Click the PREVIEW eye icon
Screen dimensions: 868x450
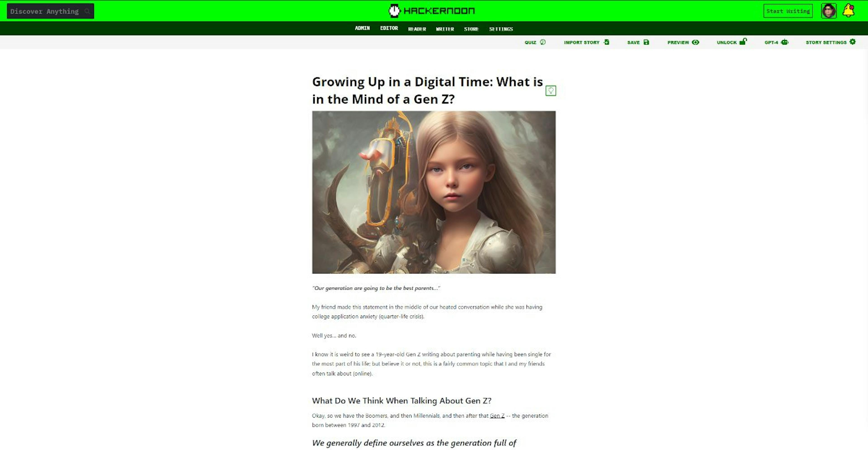click(x=696, y=42)
